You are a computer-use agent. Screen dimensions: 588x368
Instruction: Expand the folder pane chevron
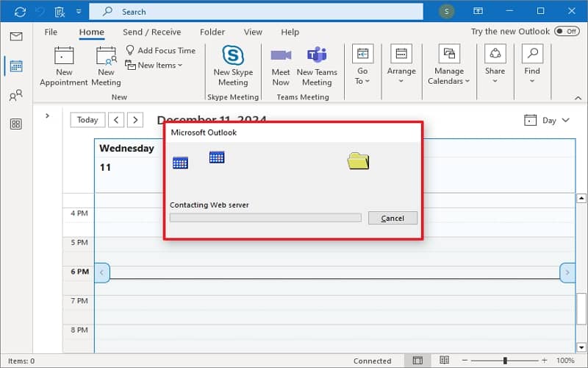pos(47,116)
